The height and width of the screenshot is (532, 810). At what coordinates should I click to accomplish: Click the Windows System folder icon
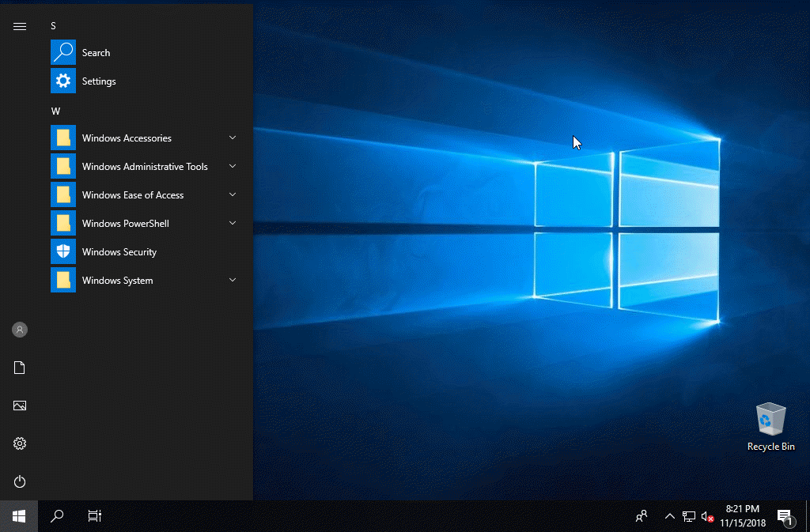click(x=63, y=280)
